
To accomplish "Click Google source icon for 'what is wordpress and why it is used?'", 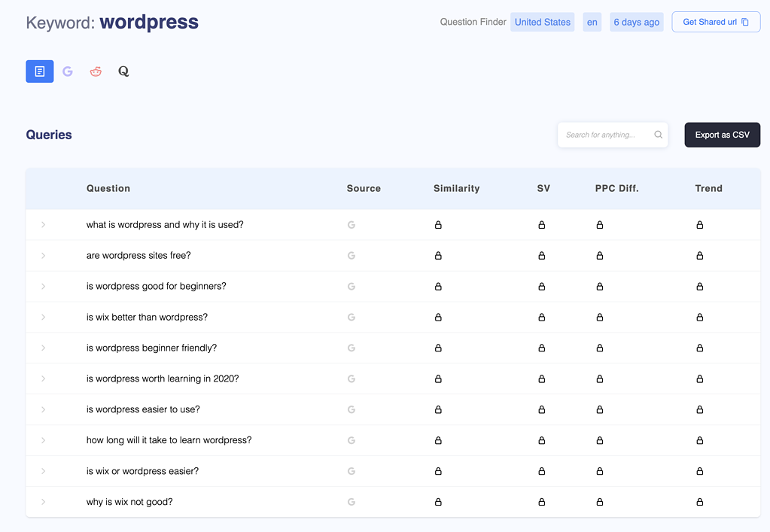I will (x=352, y=225).
